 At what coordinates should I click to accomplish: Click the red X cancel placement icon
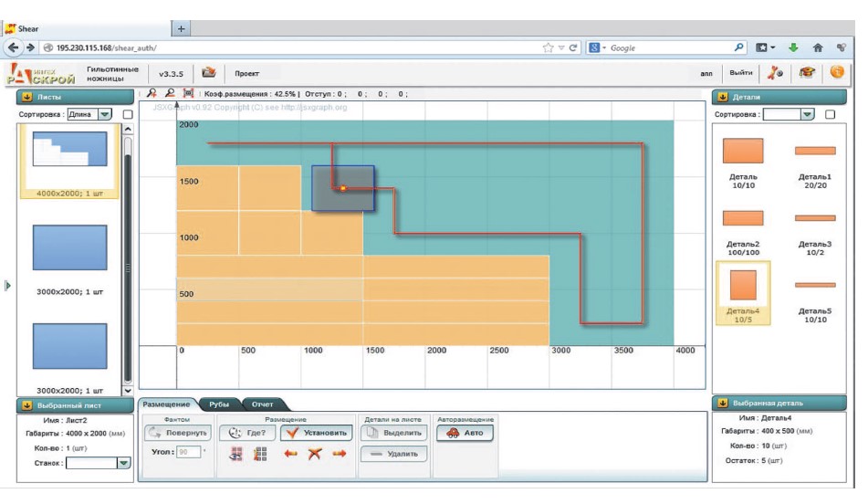(x=315, y=454)
